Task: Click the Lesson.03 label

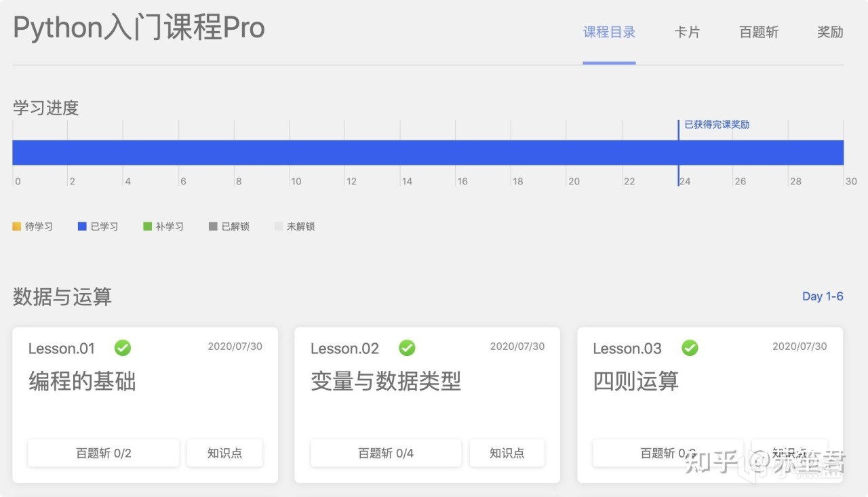Action: click(627, 349)
